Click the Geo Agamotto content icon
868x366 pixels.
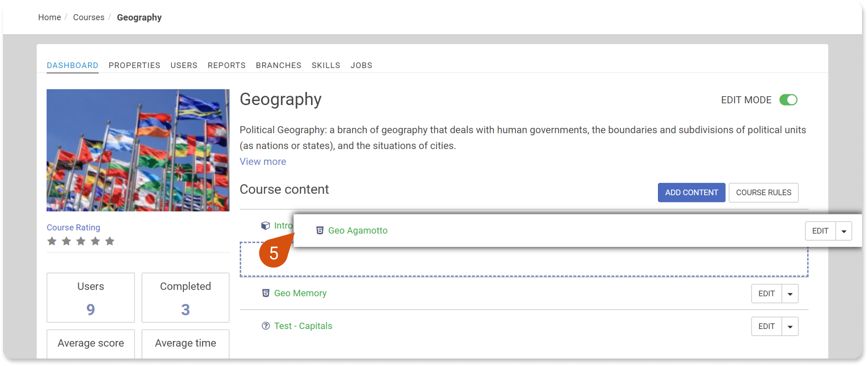[320, 230]
